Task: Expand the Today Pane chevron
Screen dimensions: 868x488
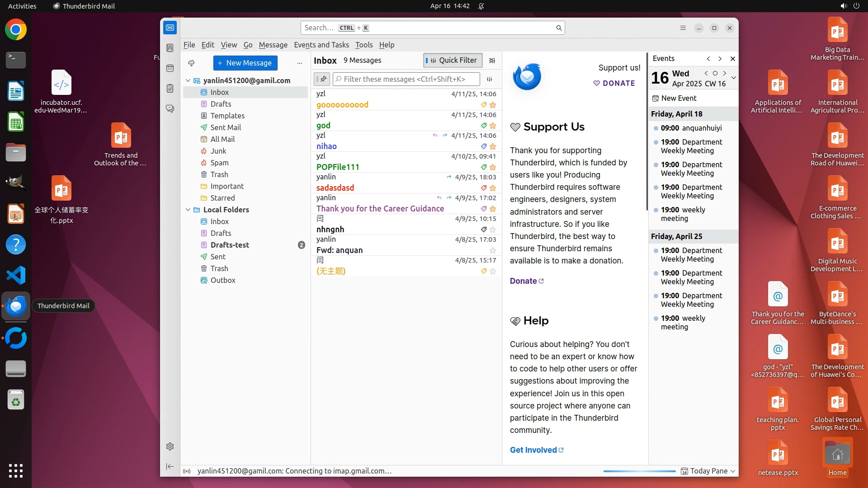Action: pyautogui.click(x=733, y=471)
